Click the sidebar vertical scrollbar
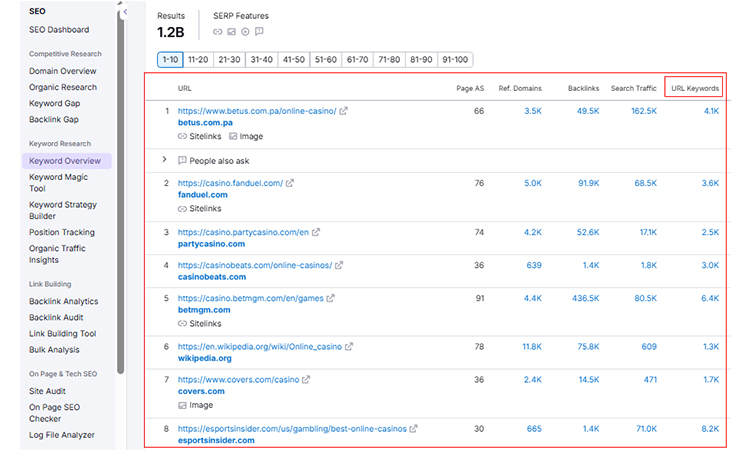 [x=121, y=191]
